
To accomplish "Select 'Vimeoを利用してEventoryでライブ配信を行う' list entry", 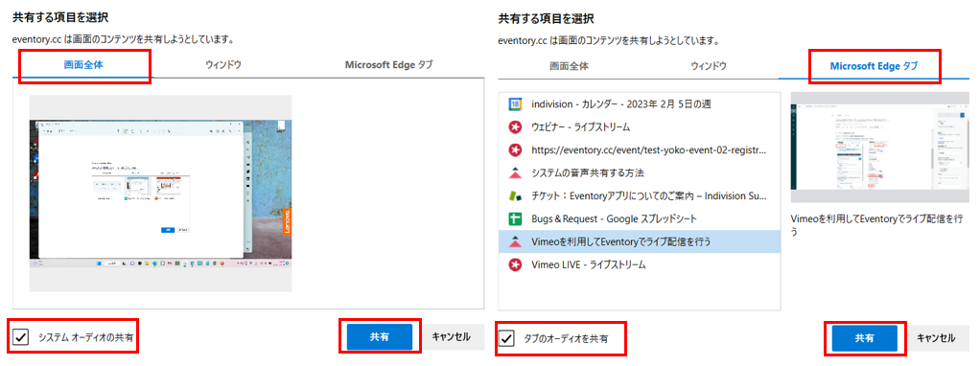I will pos(640,241).
